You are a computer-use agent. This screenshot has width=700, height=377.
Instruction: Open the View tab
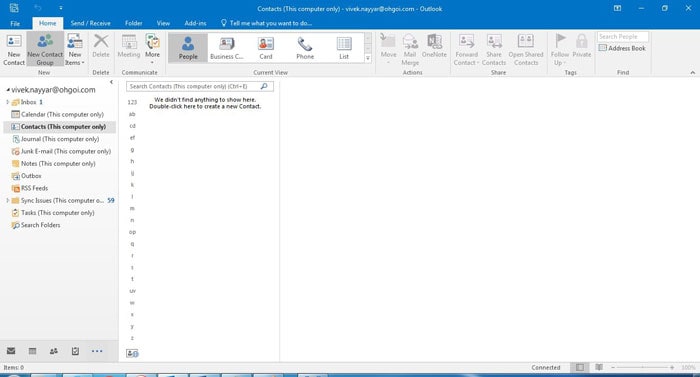click(x=163, y=23)
